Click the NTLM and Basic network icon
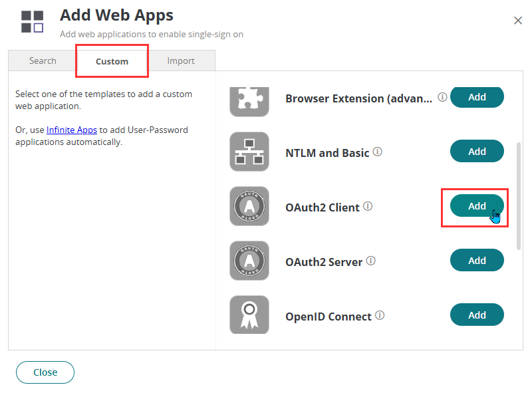 click(x=249, y=152)
